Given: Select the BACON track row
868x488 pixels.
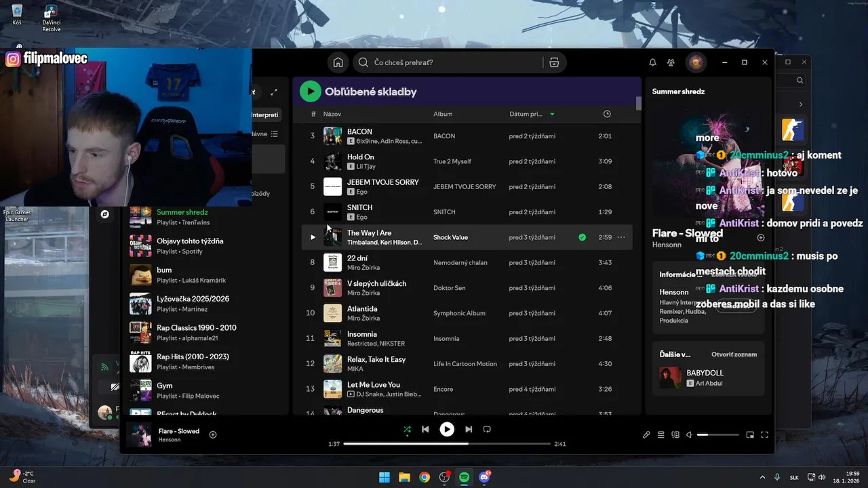Looking at the screenshot, I should pyautogui.click(x=467, y=136).
